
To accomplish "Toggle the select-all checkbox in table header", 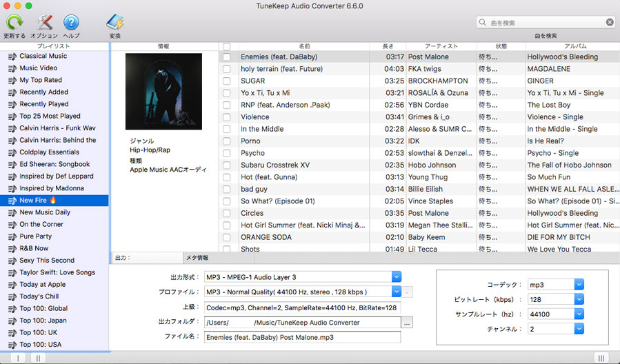I will coord(227,47).
